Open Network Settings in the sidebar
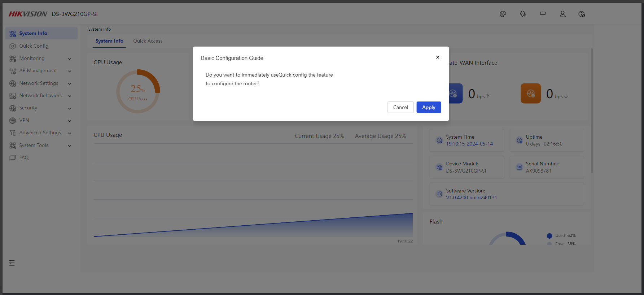This screenshot has width=644, height=295. click(x=39, y=83)
